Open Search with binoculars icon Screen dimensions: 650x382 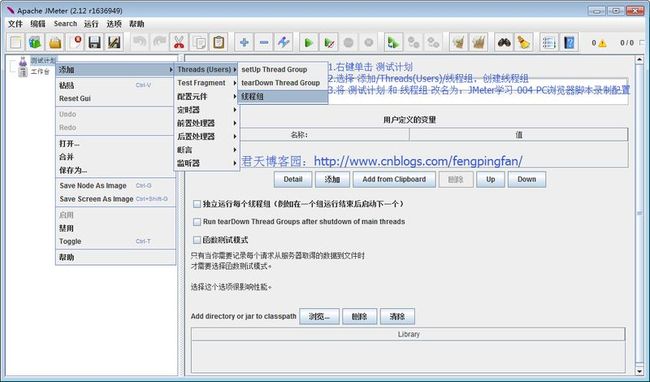click(504, 42)
